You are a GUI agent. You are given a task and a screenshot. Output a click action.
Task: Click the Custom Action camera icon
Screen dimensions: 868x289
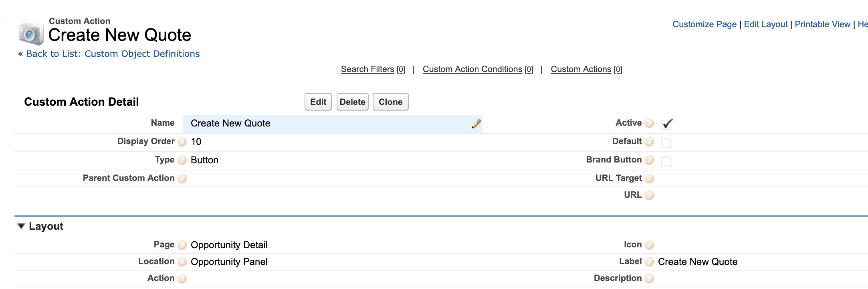coord(31,34)
